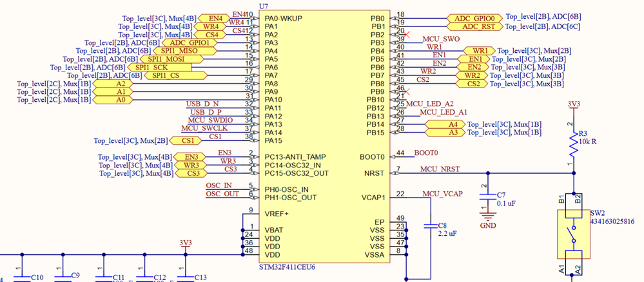The height and width of the screenshot is (282, 644).
Task: Select the SW2 pushbutton switch symbol
Action: coord(573,234)
